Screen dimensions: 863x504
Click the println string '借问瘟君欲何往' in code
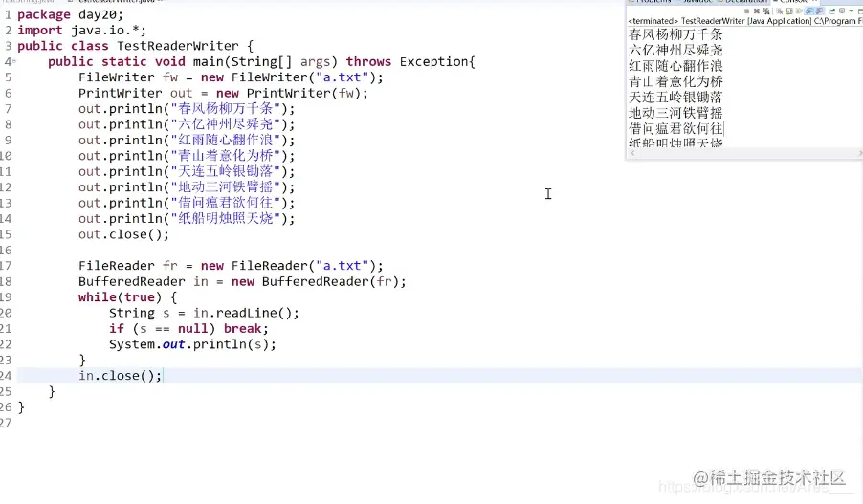226,203
